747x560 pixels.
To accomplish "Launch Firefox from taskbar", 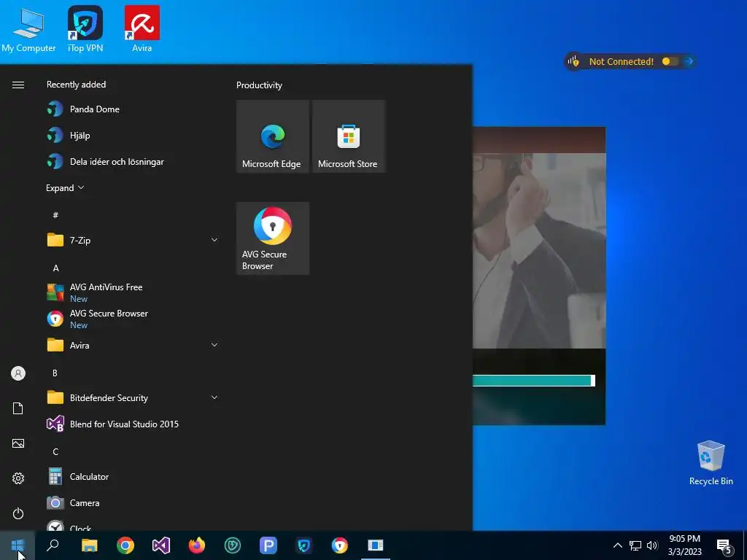I will click(197, 545).
